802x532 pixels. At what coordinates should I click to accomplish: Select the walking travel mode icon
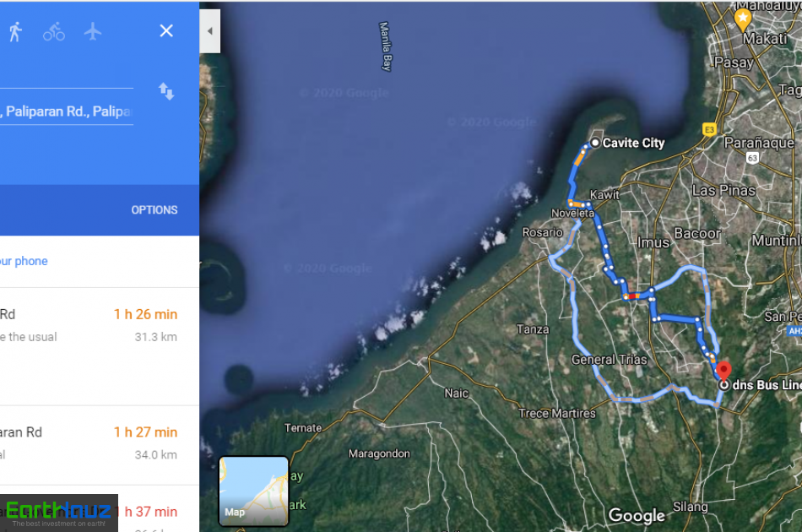[x=15, y=32]
